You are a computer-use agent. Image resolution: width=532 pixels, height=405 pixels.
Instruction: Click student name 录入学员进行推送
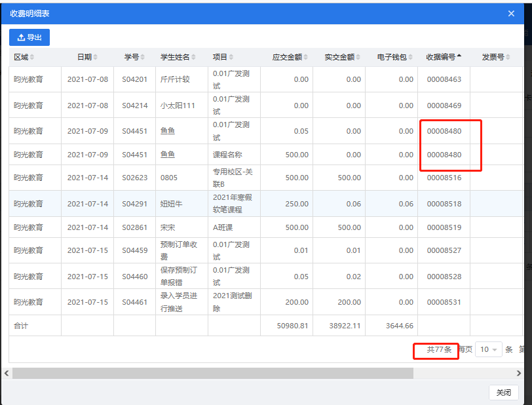click(178, 302)
